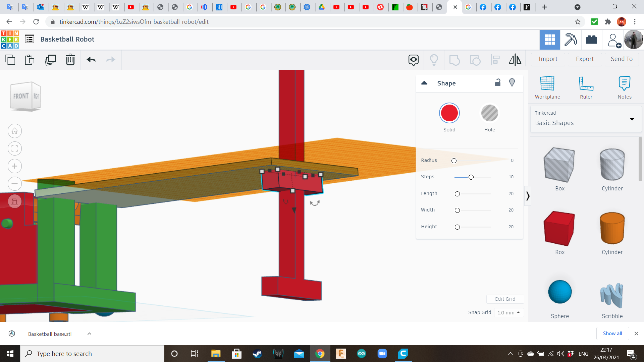This screenshot has height=362, width=644.
Task: Click the Duplicate and repeat icon
Action: coord(50,60)
